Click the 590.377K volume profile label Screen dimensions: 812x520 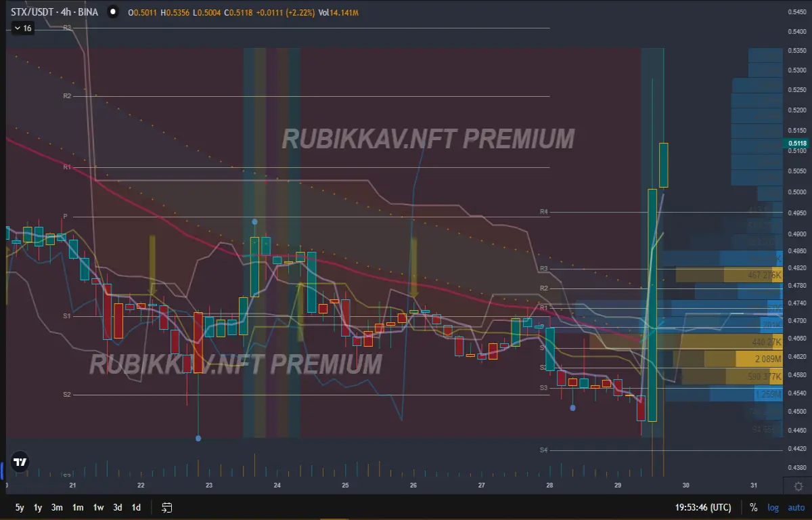pyautogui.click(x=765, y=376)
